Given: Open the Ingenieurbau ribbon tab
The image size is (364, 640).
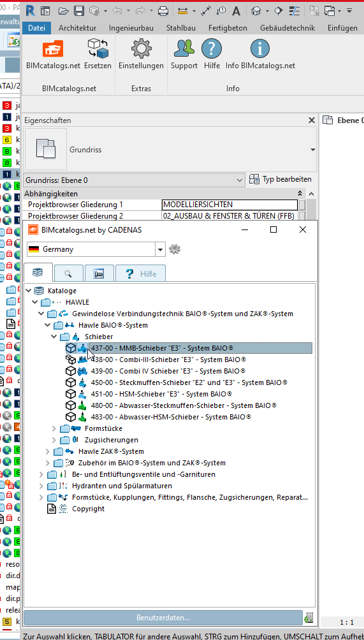Looking at the screenshot, I should click(131, 28).
